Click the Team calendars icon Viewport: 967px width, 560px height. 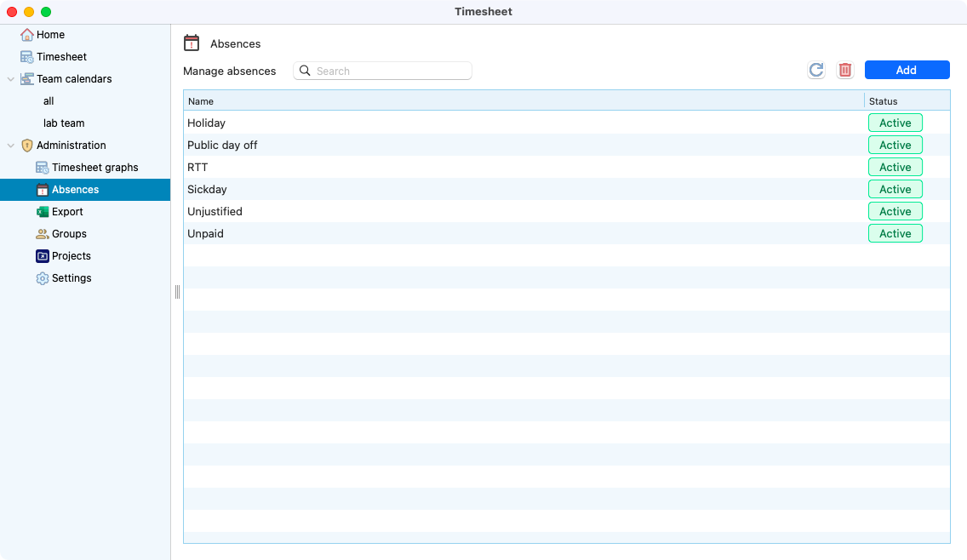pyautogui.click(x=26, y=79)
